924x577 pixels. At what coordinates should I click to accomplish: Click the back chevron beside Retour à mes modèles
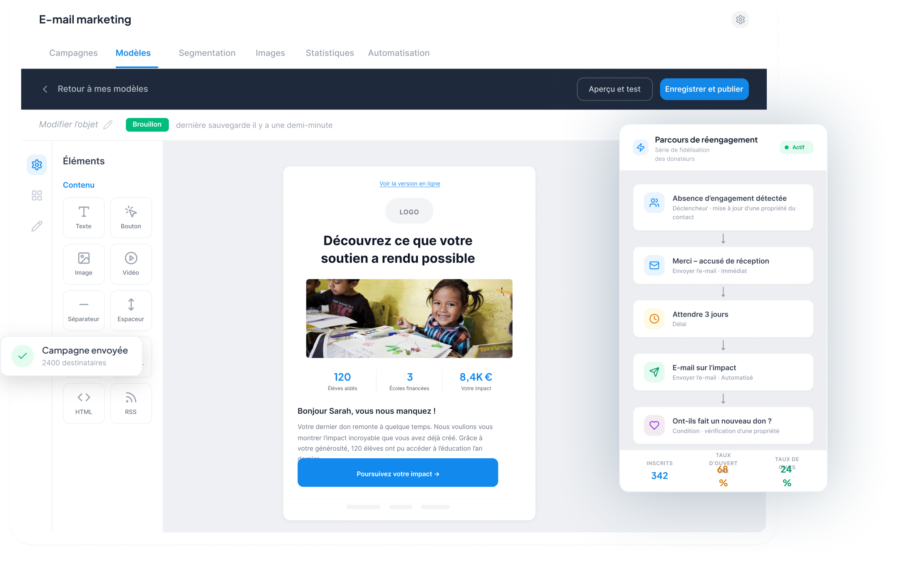pyautogui.click(x=45, y=89)
